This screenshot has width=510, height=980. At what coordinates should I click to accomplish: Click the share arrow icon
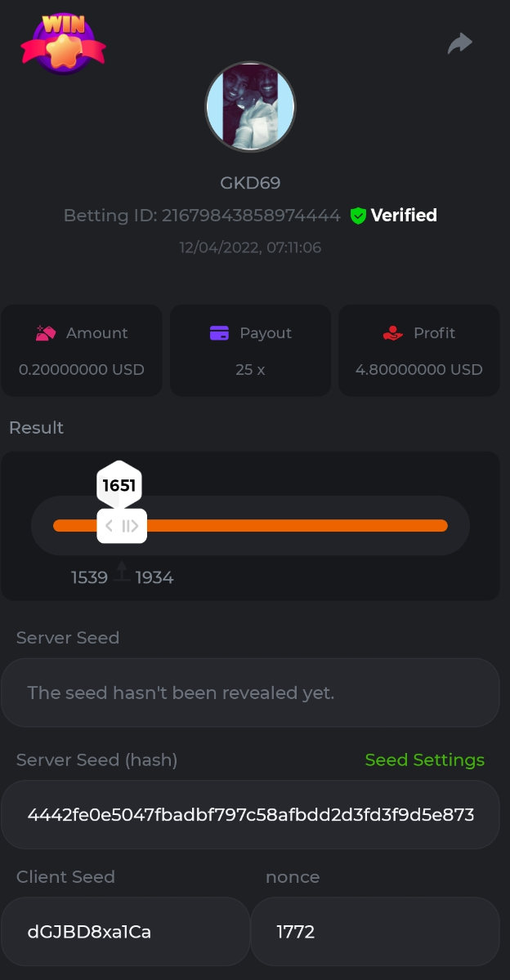click(x=460, y=43)
